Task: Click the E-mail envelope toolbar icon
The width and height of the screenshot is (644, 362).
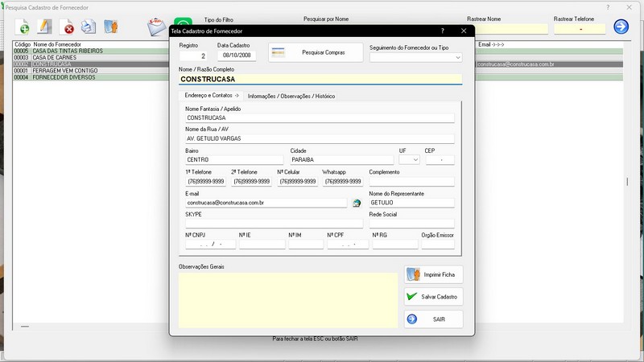Action: [x=156, y=27]
